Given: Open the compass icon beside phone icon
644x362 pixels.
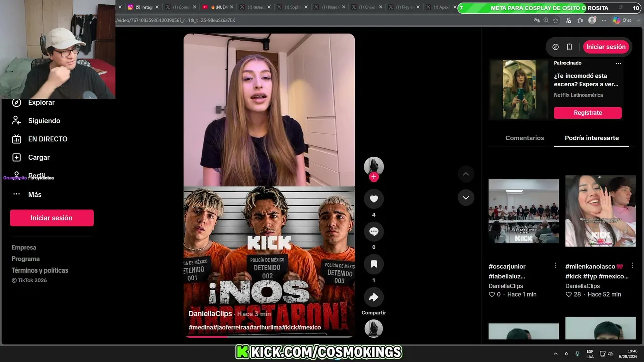Looking at the screenshot, I should (555, 47).
